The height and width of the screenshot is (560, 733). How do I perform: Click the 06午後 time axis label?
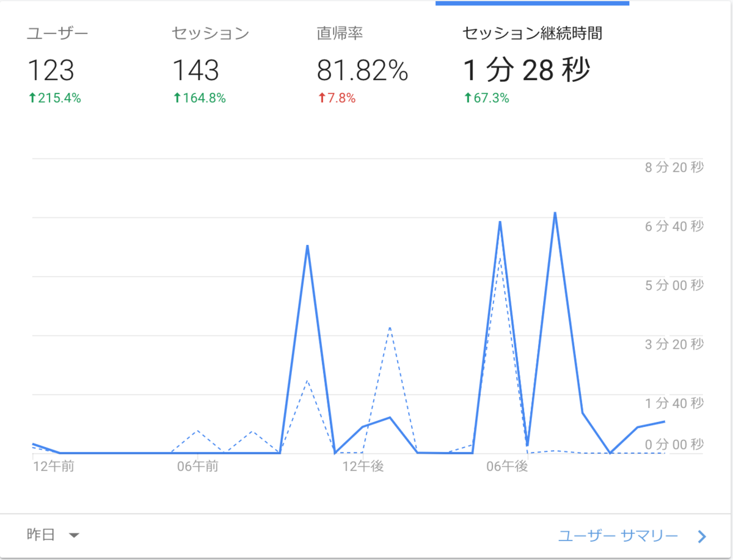click(x=506, y=467)
